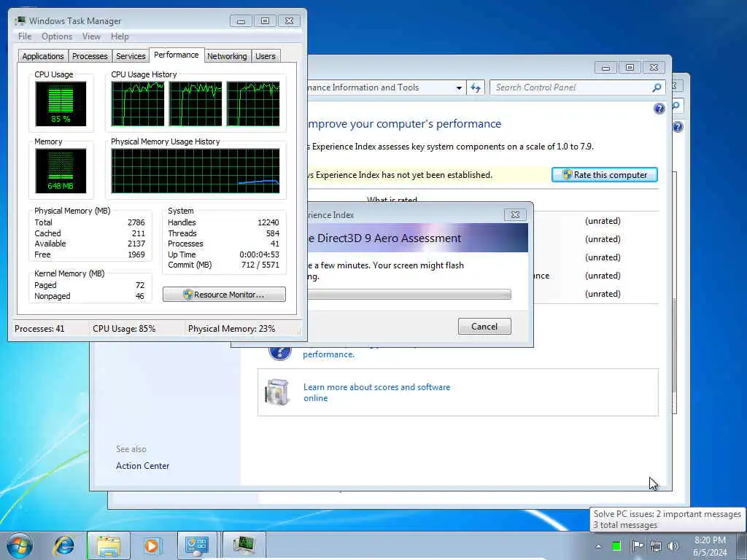The height and width of the screenshot is (560, 747).
Task: Click the 8:20 PM clock
Action: click(x=710, y=540)
